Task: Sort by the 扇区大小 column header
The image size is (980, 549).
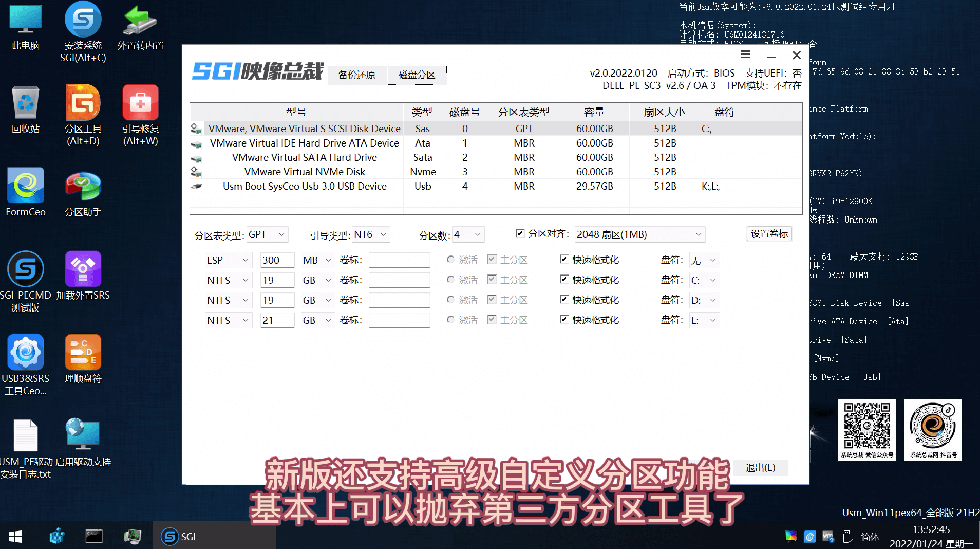Action: coord(665,112)
